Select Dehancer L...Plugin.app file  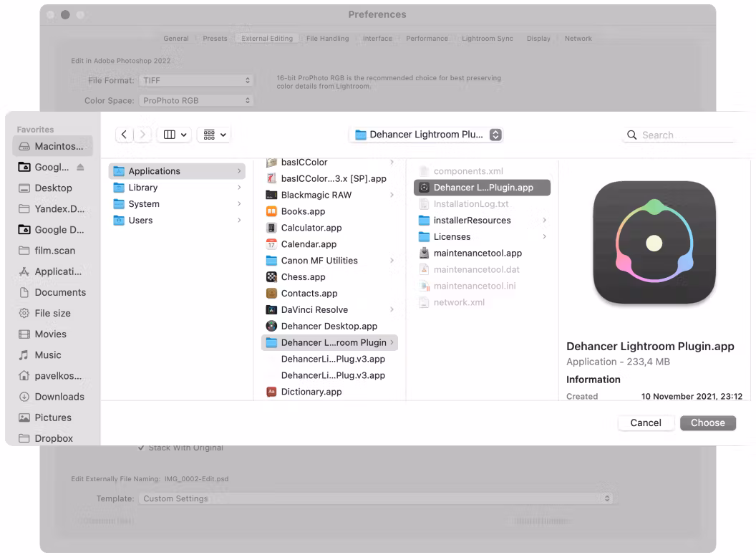[x=482, y=187]
